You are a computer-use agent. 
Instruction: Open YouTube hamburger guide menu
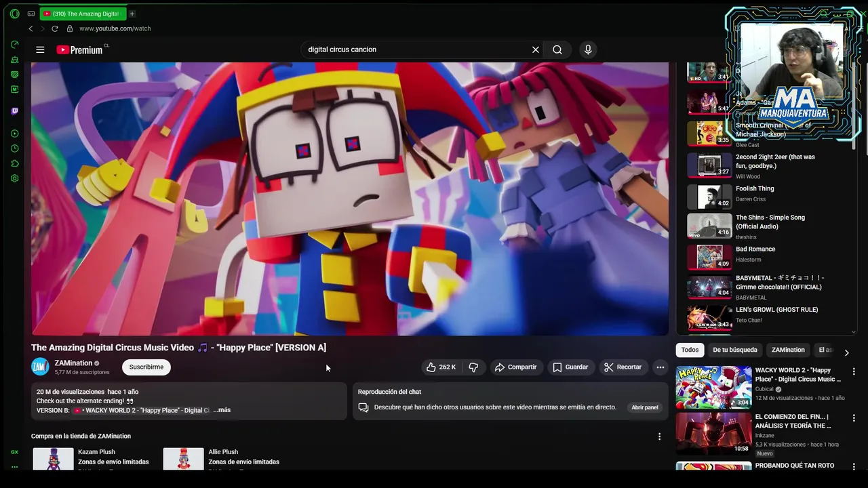click(x=40, y=49)
